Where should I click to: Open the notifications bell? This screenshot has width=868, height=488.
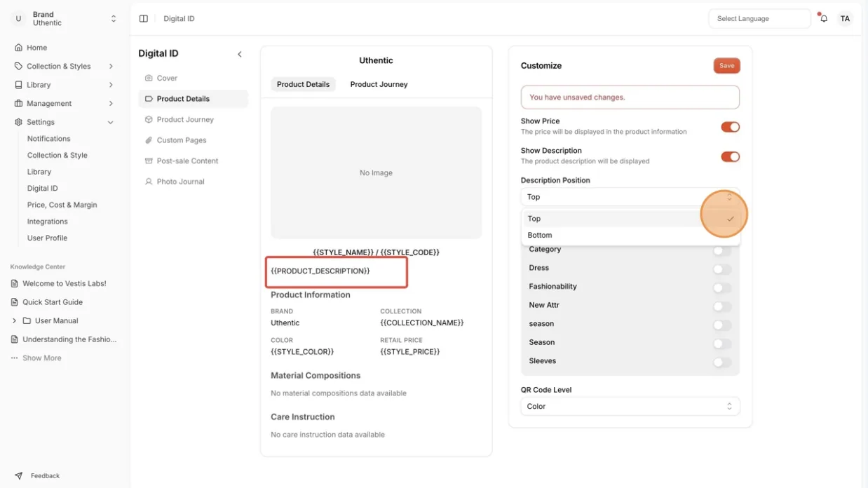[824, 19]
